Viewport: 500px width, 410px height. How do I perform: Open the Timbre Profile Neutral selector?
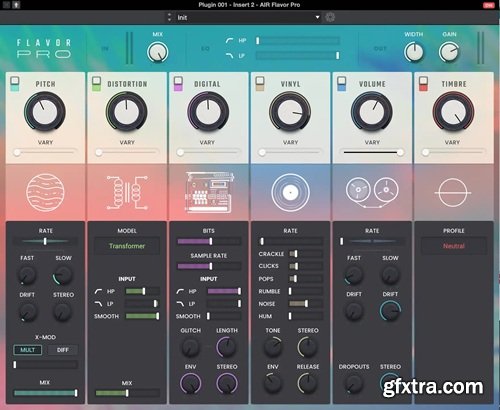tap(454, 246)
